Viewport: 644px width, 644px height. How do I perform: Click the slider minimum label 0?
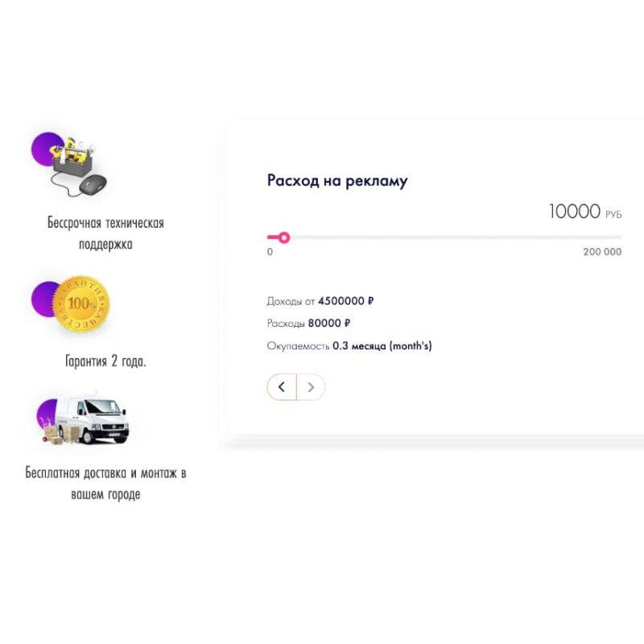point(270,252)
